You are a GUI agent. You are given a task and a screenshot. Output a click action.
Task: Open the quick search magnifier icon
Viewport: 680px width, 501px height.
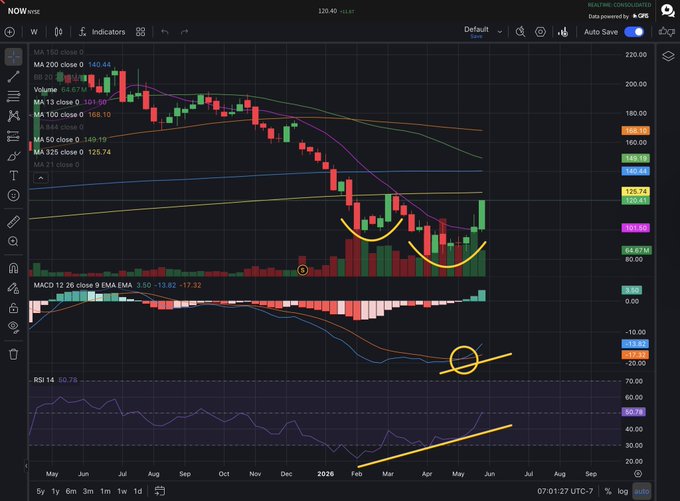pos(520,32)
